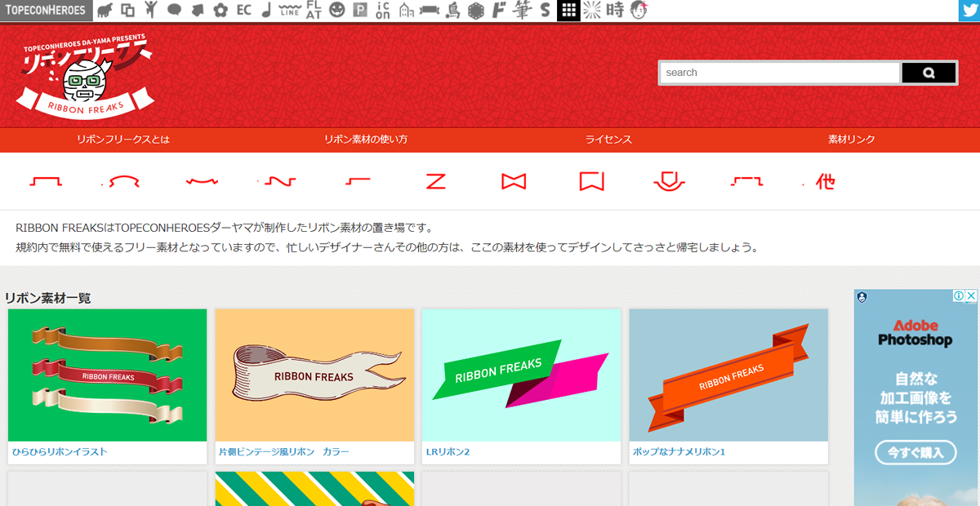The width and height of the screenshot is (980, 506).
Task: Click the Adobe Photoshop ad heading
Action: tap(915, 332)
